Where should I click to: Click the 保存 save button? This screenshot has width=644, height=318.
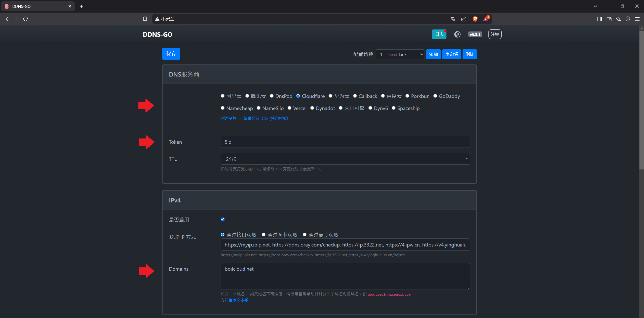[x=171, y=54]
